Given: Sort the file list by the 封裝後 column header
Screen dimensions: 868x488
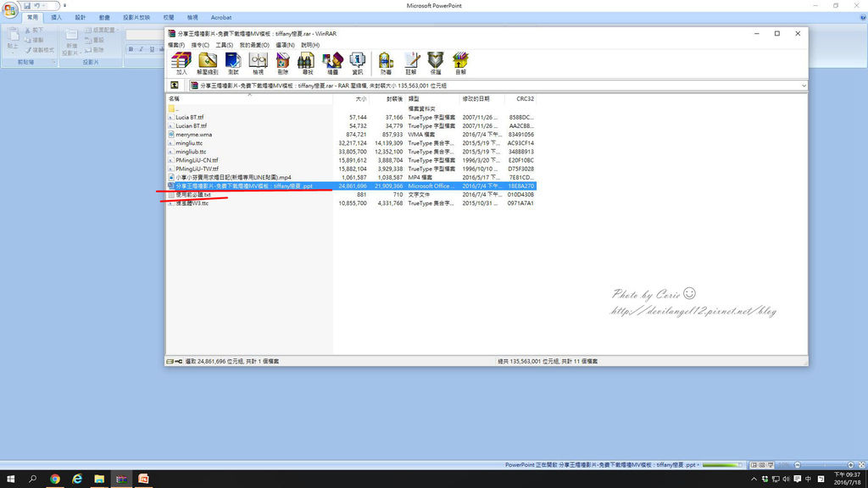Looking at the screenshot, I should point(387,98).
